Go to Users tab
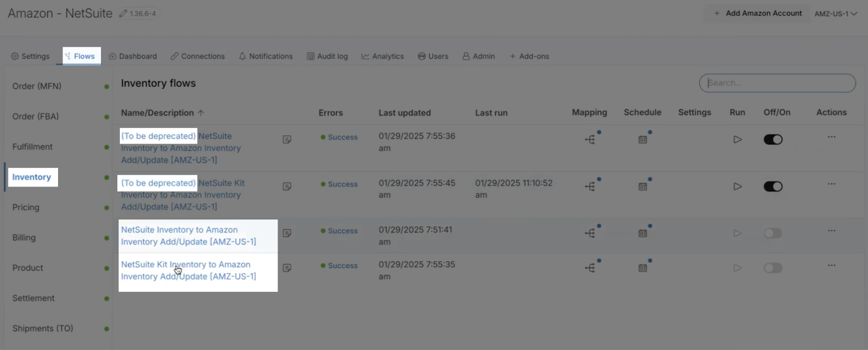Image resolution: width=868 pixels, height=350 pixels. pyautogui.click(x=433, y=56)
